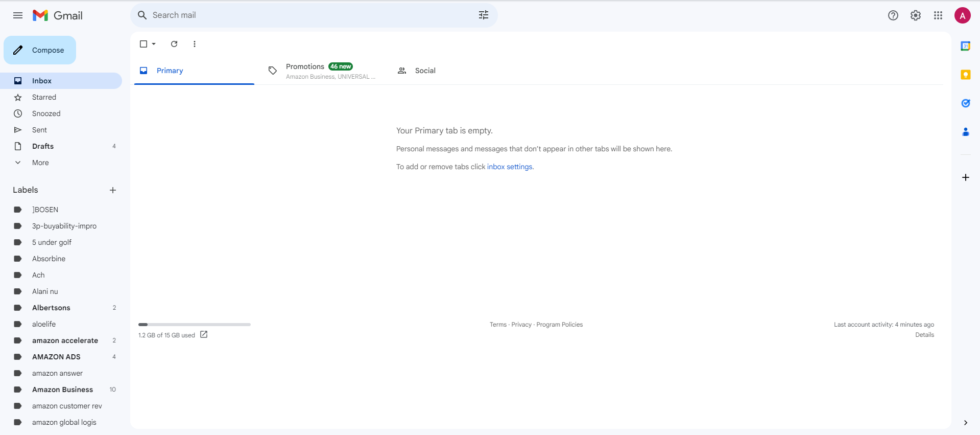Screen dimensions: 980x435
Task: Click the Promotions tag icon
Action: (x=273, y=71)
